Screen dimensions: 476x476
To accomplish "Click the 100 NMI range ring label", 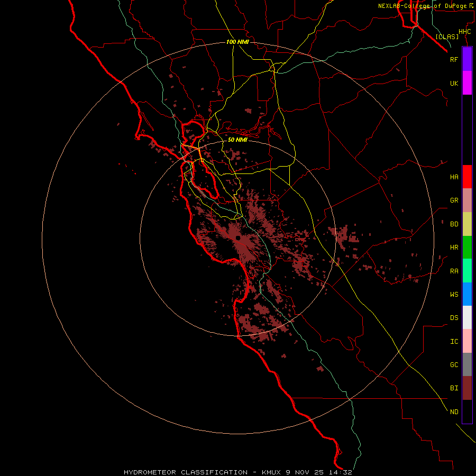I will (x=237, y=42).
